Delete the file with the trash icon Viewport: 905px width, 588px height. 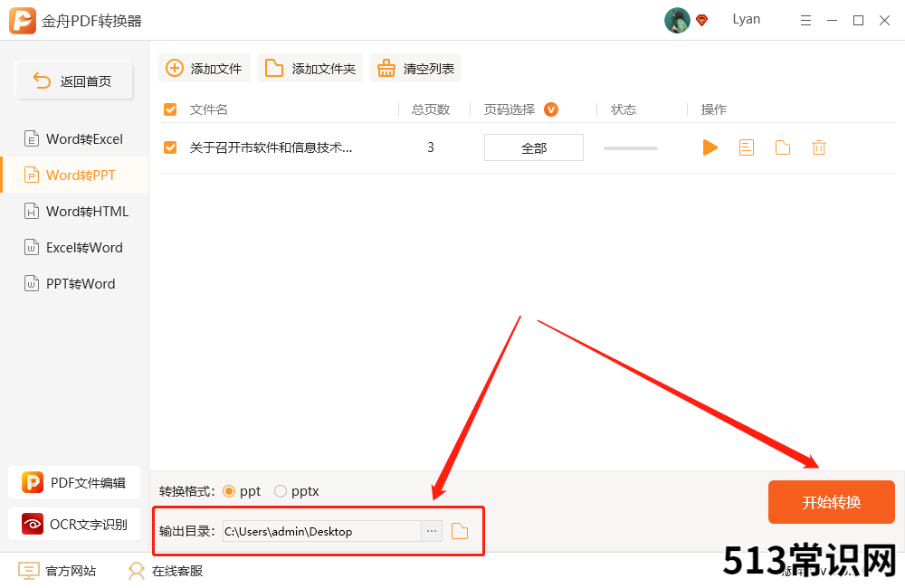click(818, 147)
